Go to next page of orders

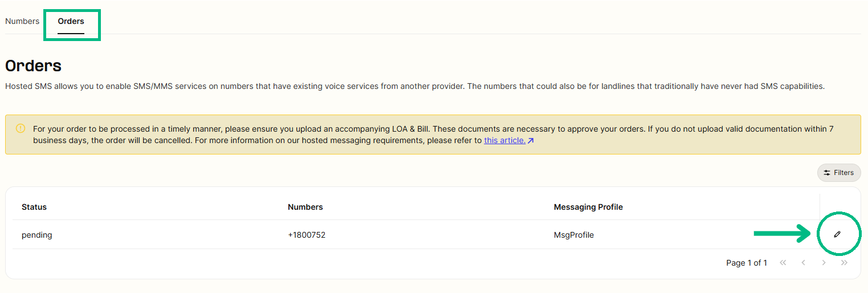(824, 263)
